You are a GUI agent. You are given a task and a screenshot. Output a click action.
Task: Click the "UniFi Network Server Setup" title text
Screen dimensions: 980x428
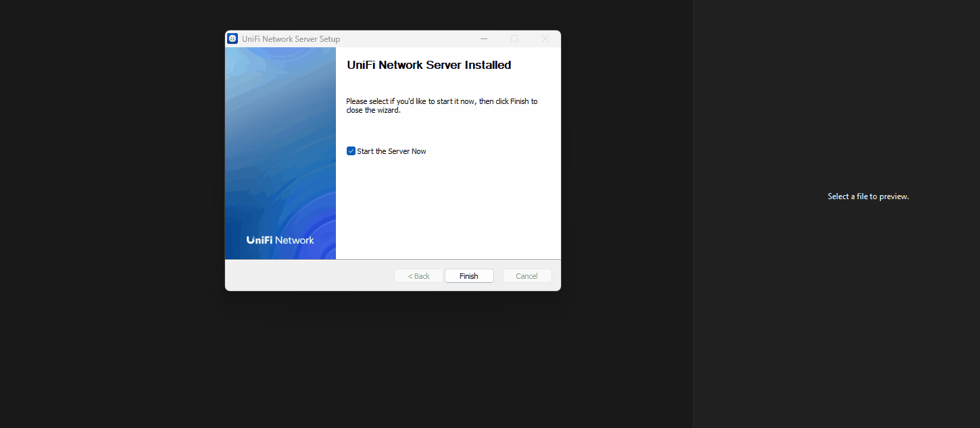291,39
